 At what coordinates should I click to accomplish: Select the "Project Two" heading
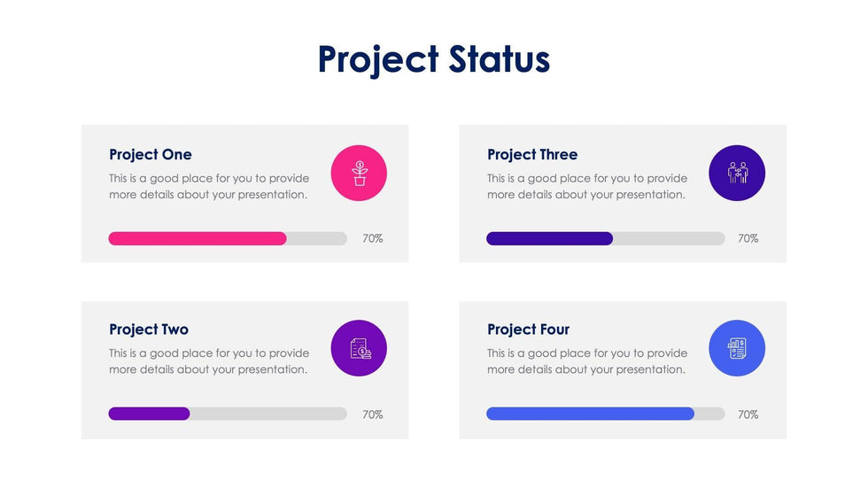click(149, 329)
